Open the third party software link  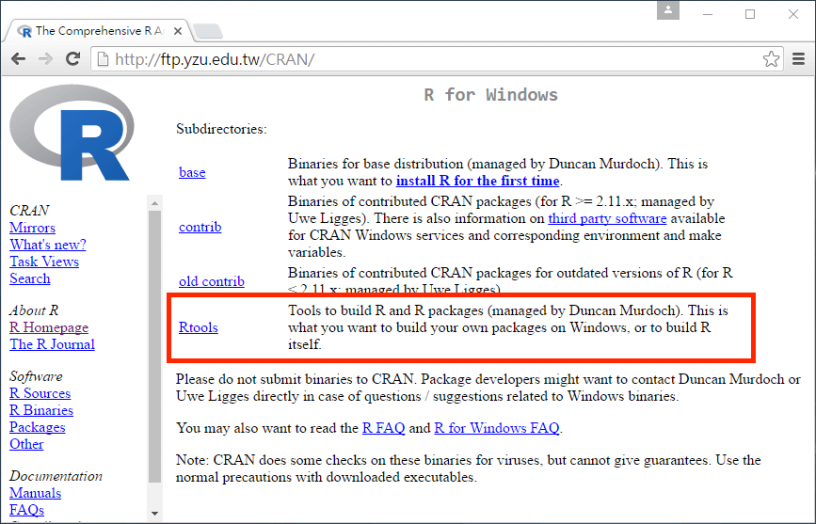coord(607,218)
